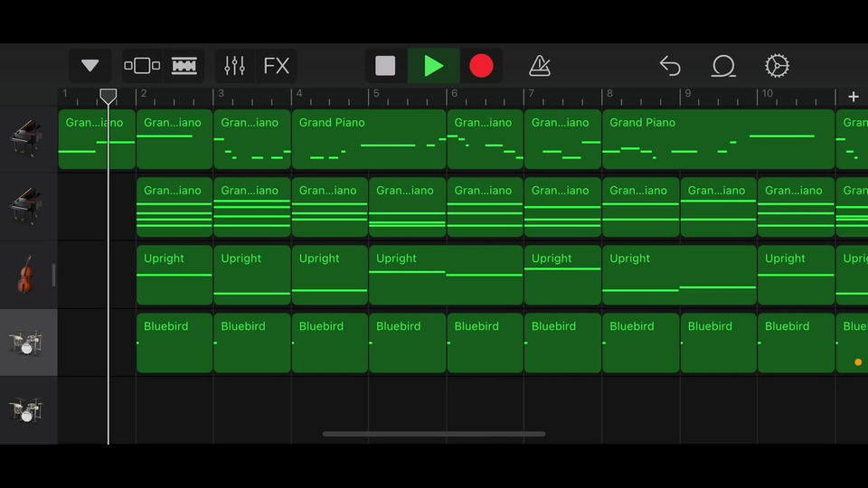
Task: Tap the track header resize handle beside Upright
Action: (53, 275)
